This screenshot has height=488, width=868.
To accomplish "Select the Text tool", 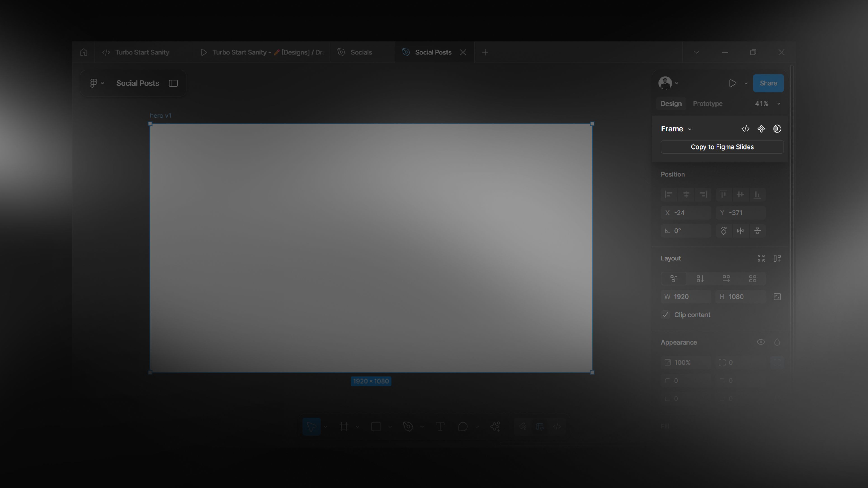I will pos(440,427).
